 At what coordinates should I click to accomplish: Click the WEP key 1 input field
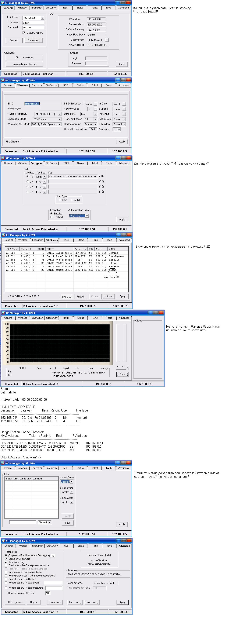coord(73,176)
